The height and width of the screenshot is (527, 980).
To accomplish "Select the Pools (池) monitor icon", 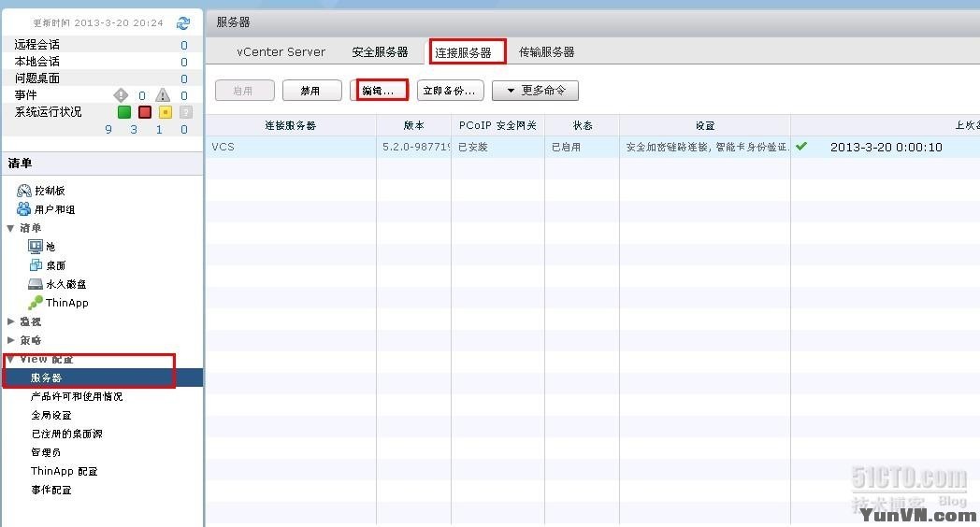I will pyautogui.click(x=35, y=246).
